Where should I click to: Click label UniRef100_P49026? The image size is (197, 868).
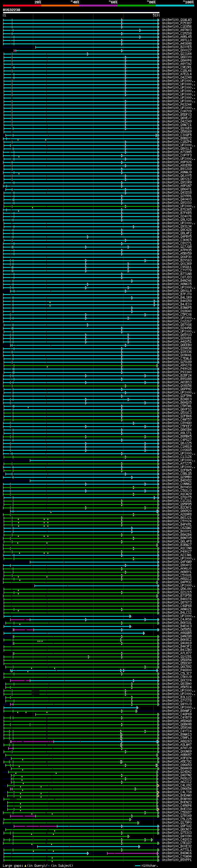177,369
